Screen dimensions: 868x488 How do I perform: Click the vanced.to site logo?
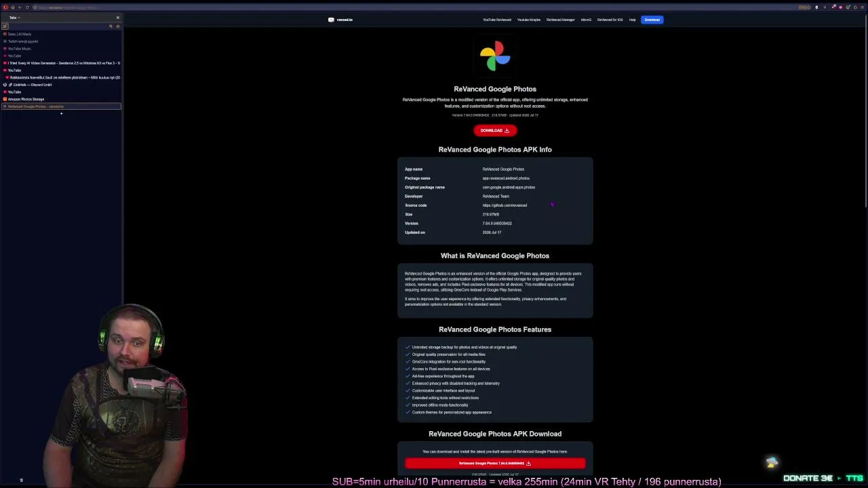(x=340, y=20)
